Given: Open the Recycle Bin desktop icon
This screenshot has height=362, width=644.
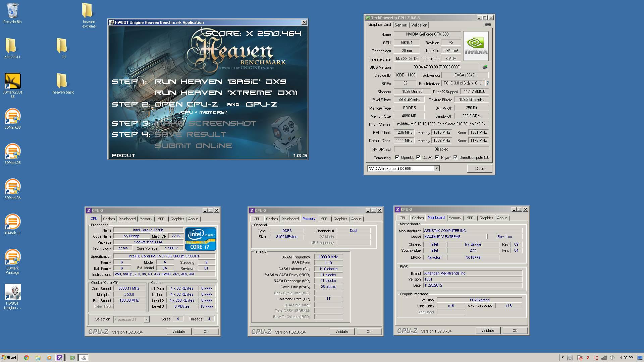Looking at the screenshot, I should [12, 13].
